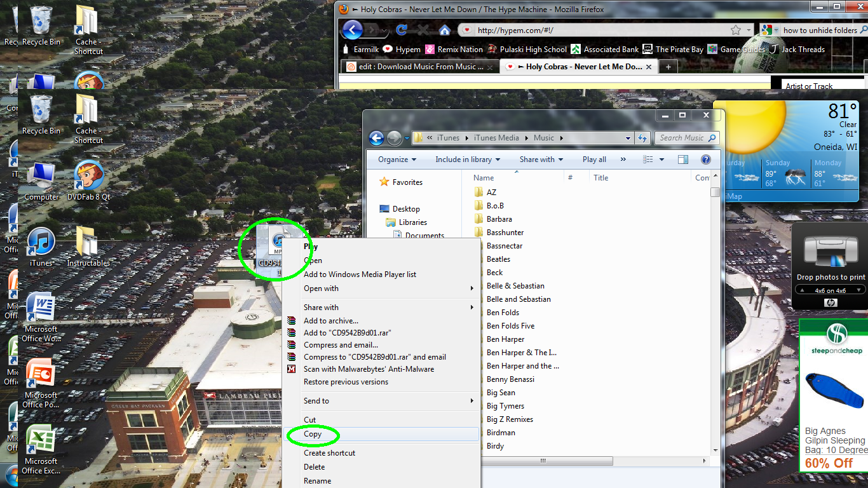The width and height of the screenshot is (868, 488).
Task: Choose Delete in the context menu
Action: click(381, 467)
